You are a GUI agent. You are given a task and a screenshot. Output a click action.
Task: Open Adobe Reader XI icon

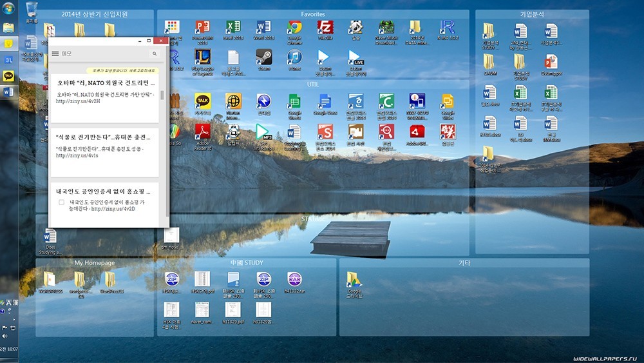point(202,132)
